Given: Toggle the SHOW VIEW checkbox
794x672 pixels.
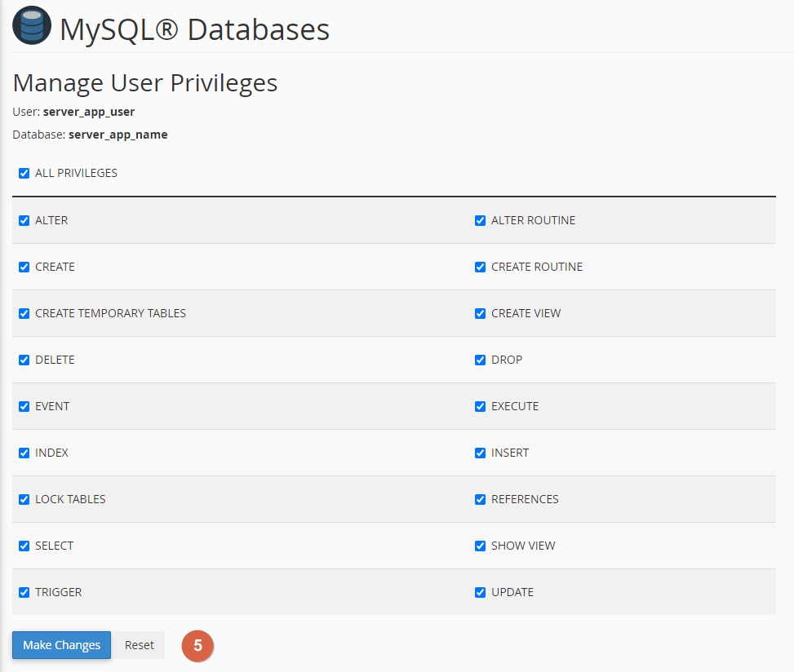Looking at the screenshot, I should coord(480,546).
